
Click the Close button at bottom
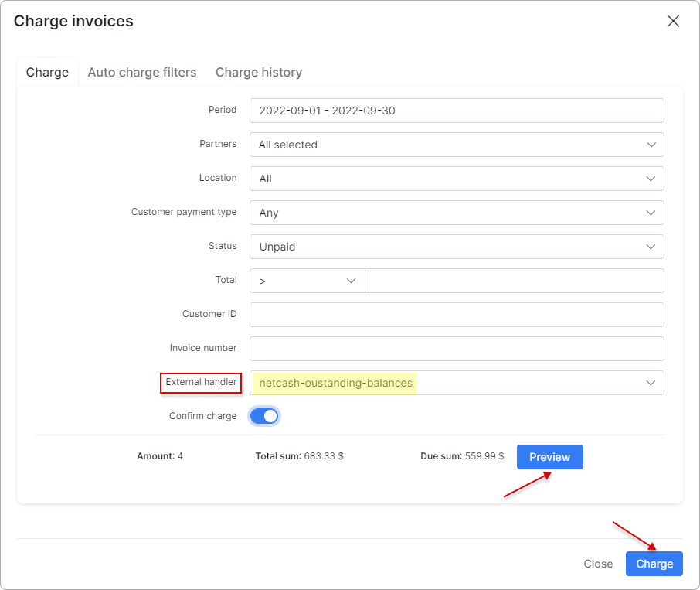click(x=598, y=564)
